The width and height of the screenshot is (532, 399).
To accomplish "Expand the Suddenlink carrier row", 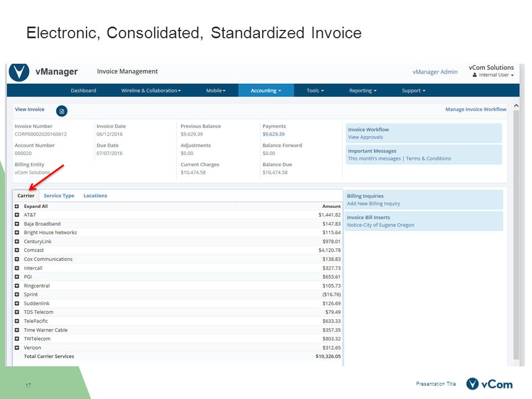I will point(17,303).
